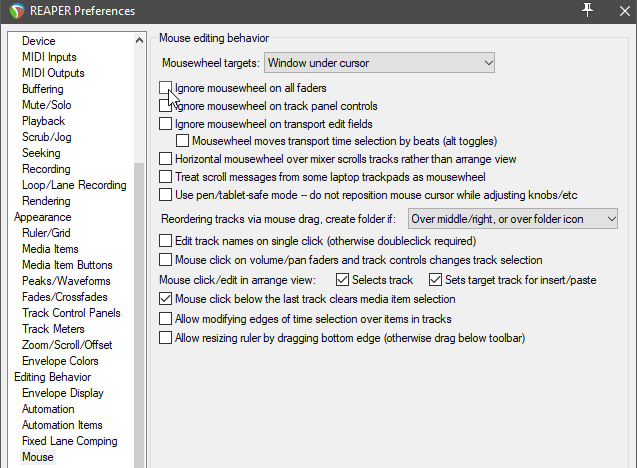Enable Allow modifying edges of time selection
This screenshot has height=468, width=637.
(x=165, y=319)
